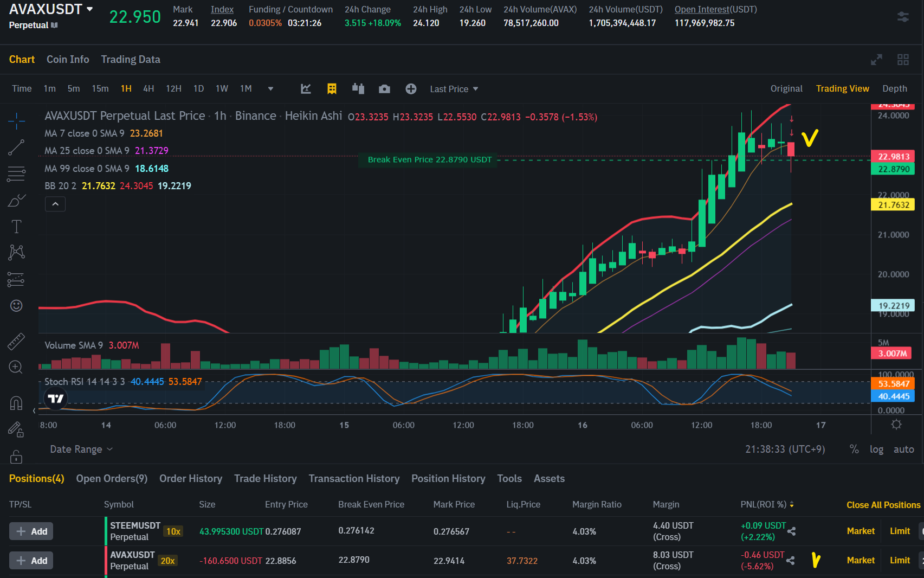Select the Text annotation tool
This screenshot has height=578, width=924.
[16, 227]
